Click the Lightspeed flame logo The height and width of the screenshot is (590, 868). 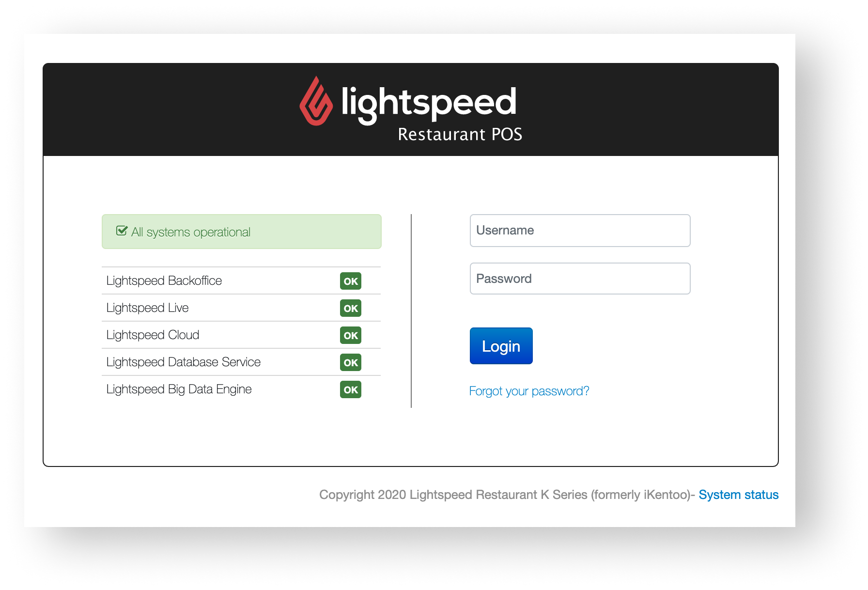pyautogui.click(x=316, y=101)
